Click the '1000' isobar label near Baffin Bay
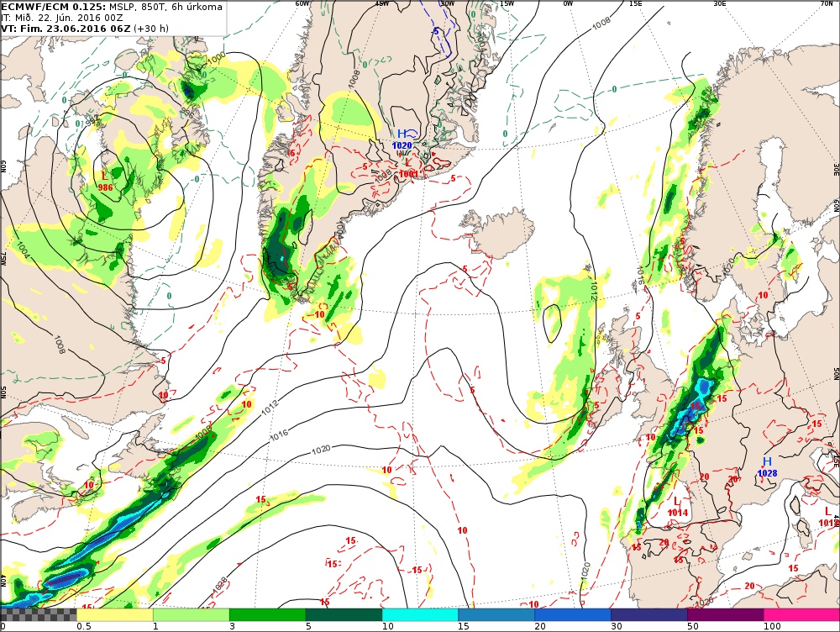 pyautogui.click(x=217, y=58)
